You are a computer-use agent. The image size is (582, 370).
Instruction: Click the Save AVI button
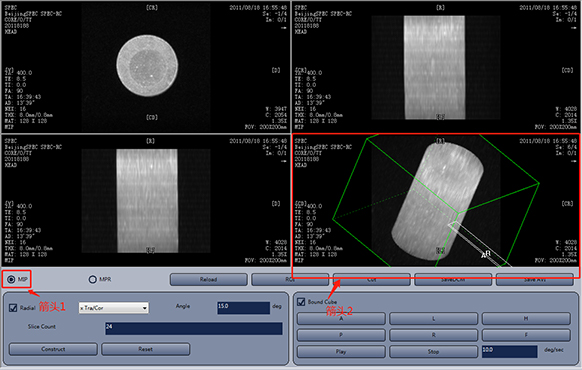click(534, 279)
